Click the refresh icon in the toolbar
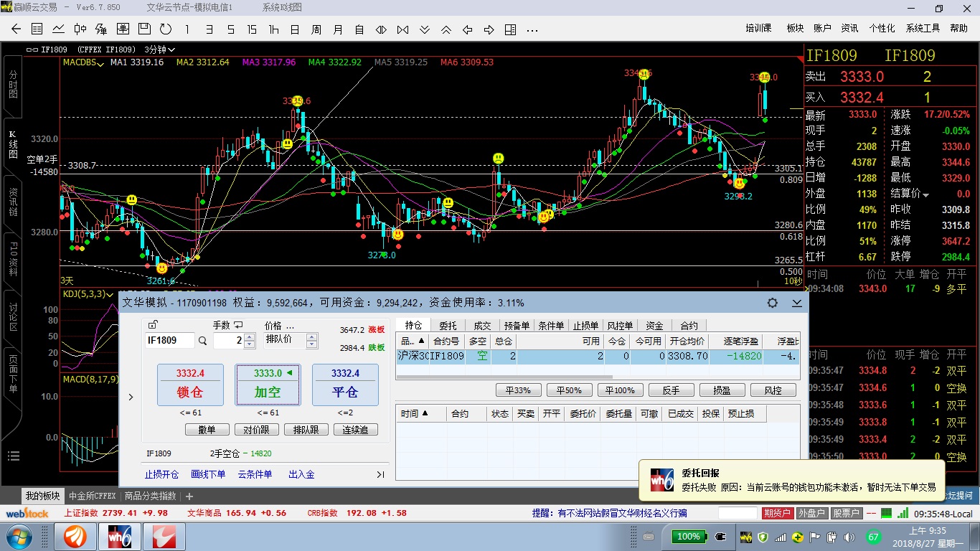The width and height of the screenshot is (980, 551). (166, 29)
